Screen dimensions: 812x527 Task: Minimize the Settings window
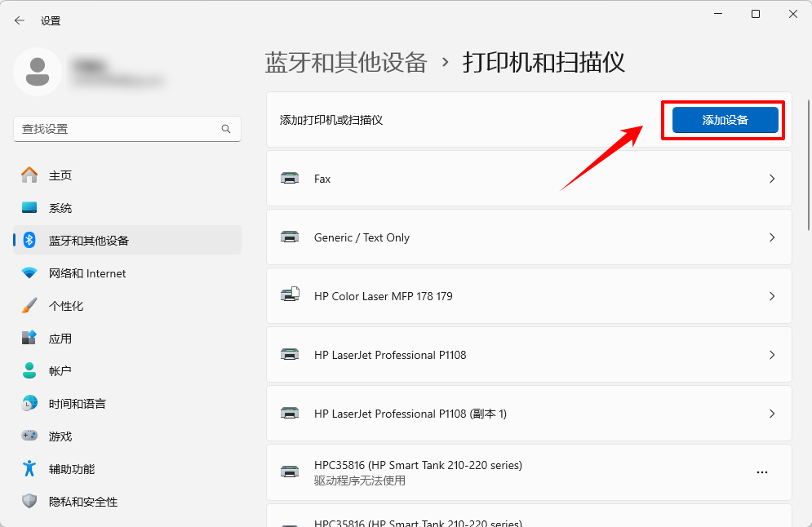(x=718, y=14)
